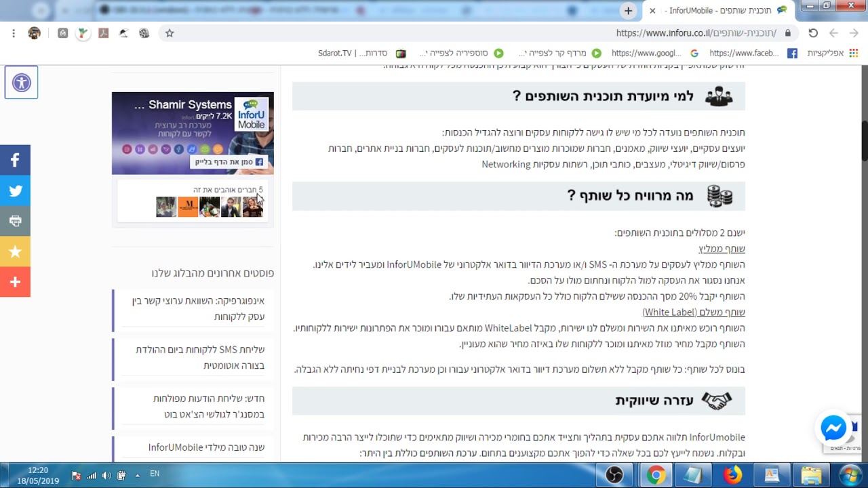Open the אפליקציות apps bookmark
This screenshot has width=868, height=488.
pyautogui.click(x=832, y=53)
